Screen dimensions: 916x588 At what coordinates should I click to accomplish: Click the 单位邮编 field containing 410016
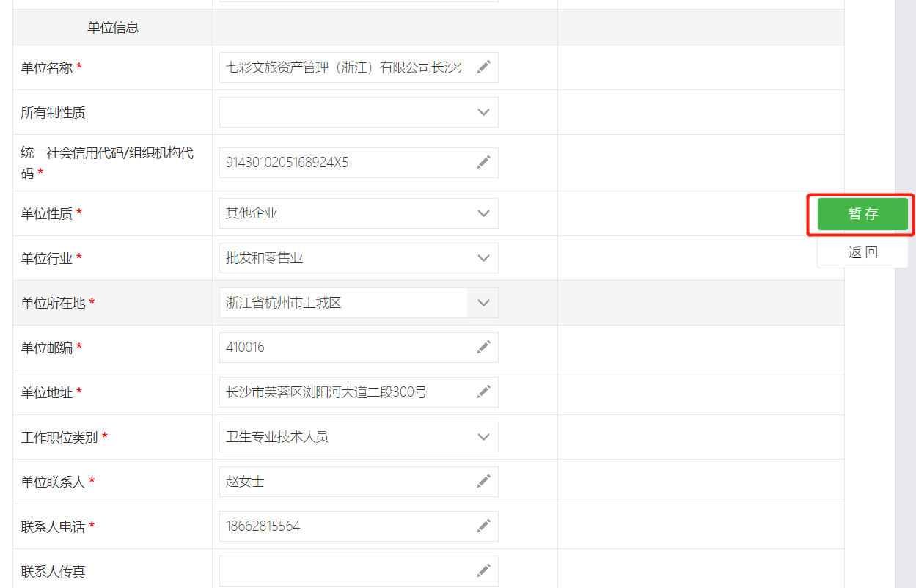345,348
